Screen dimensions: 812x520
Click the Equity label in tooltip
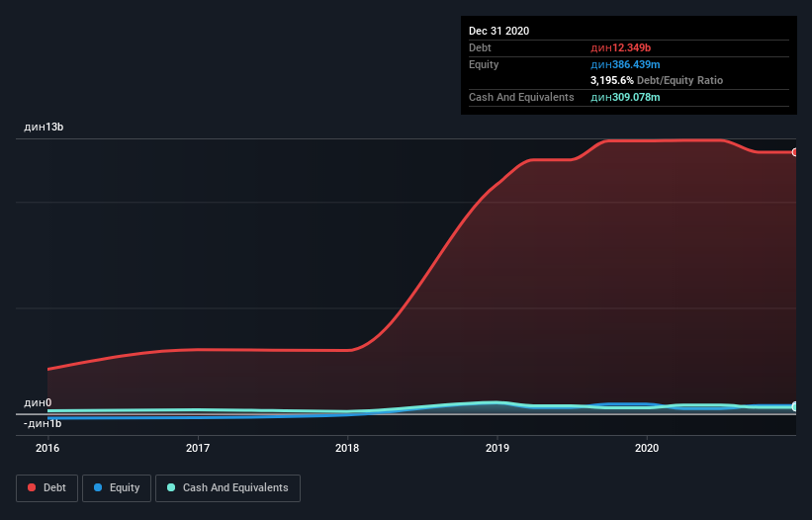click(484, 64)
